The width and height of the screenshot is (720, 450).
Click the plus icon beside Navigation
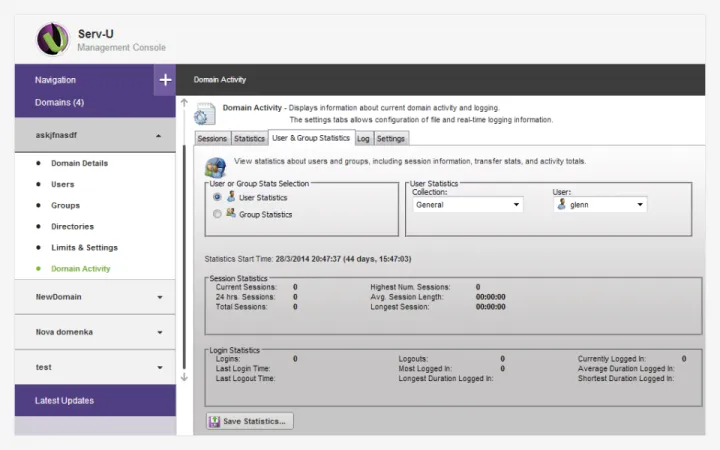tap(165, 80)
